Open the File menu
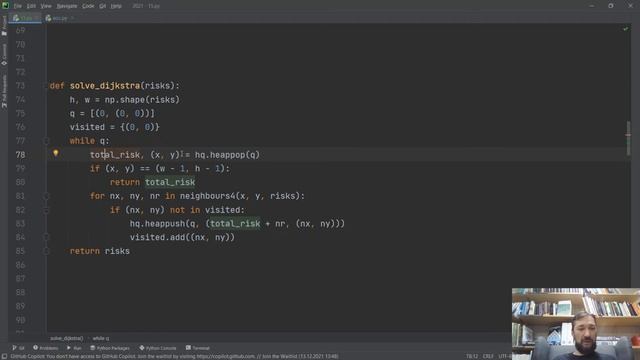Viewport: 640px width, 360px height. click(18, 6)
